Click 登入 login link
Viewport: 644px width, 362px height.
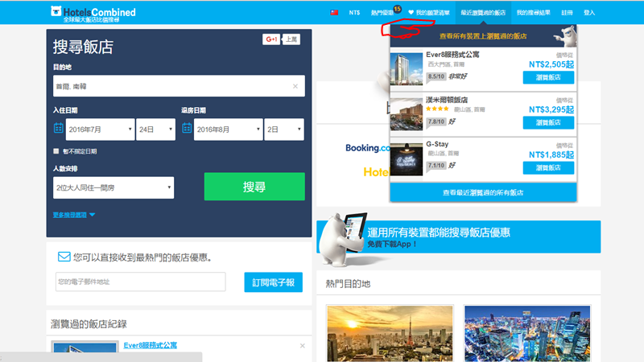pos(589,13)
